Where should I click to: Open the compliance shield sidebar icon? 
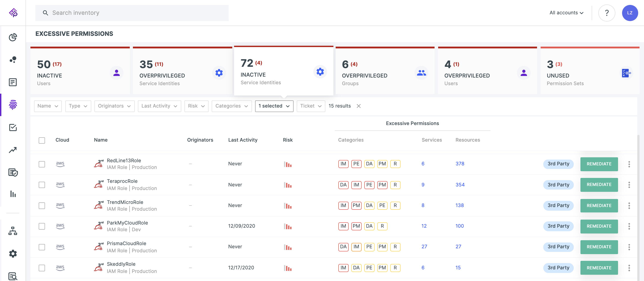pyautogui.click(x=13, y=172)
